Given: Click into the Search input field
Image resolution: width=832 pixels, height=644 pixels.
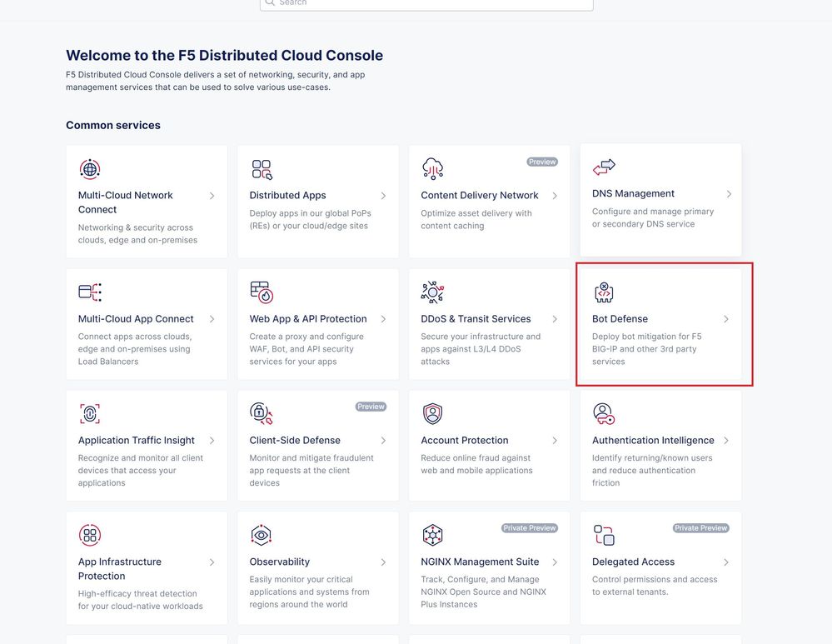Looking at the screenshot, I should click(426, 3).
